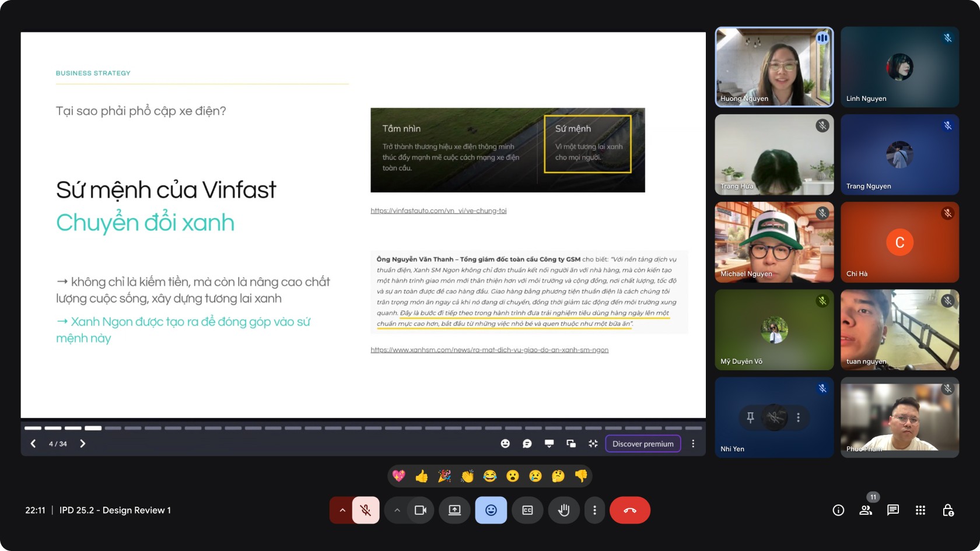Click the picture-in-picture icon in slide toolbar

tap(571, 444)
